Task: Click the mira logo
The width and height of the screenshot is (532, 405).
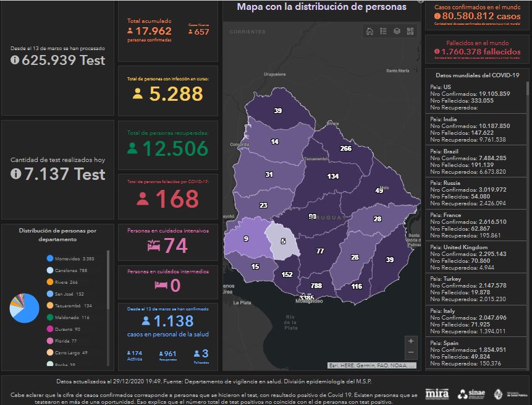Action: [x=437, y=393]
